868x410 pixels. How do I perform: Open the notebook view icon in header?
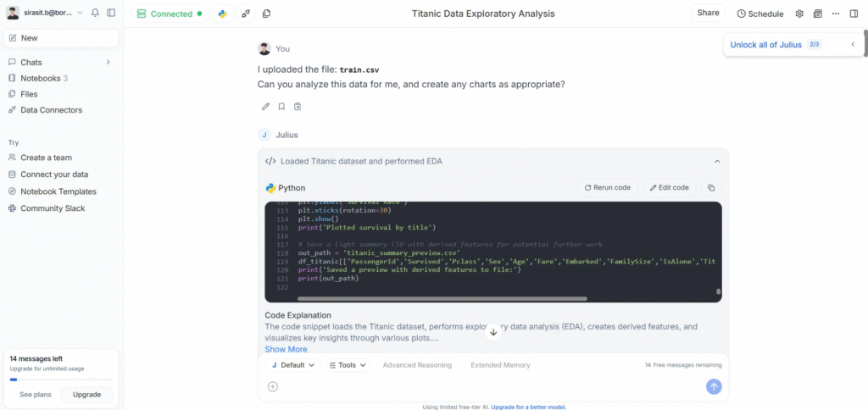tap(818, 14)
